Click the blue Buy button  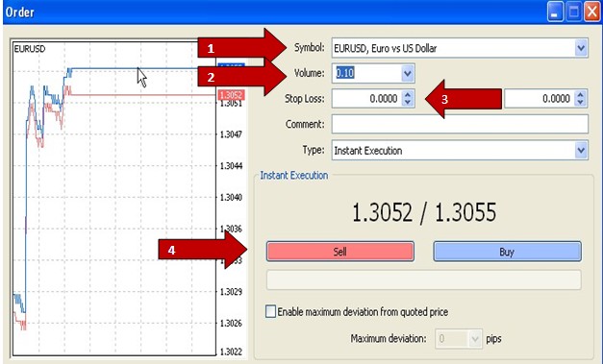coord(507,252)
